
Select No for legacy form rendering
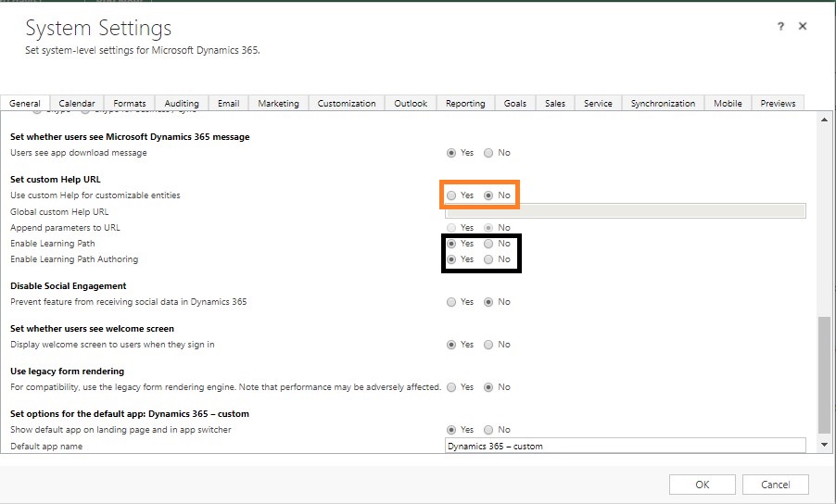(488, 387)
